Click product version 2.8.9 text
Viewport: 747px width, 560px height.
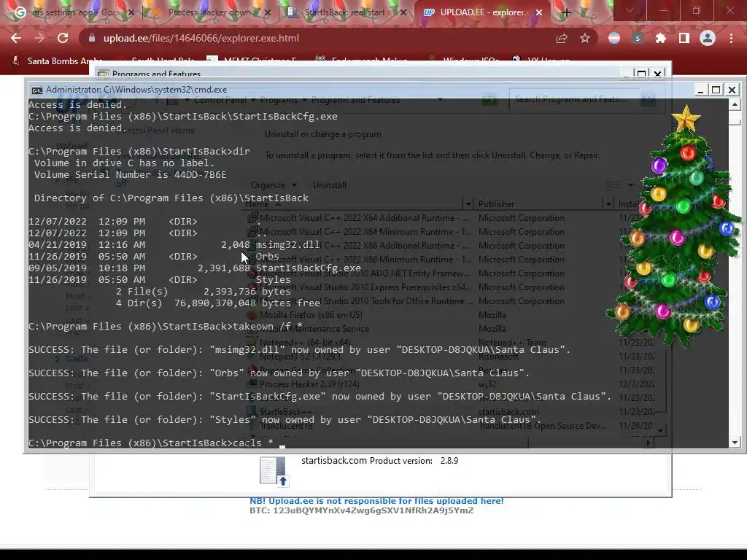tap(449, 461)
